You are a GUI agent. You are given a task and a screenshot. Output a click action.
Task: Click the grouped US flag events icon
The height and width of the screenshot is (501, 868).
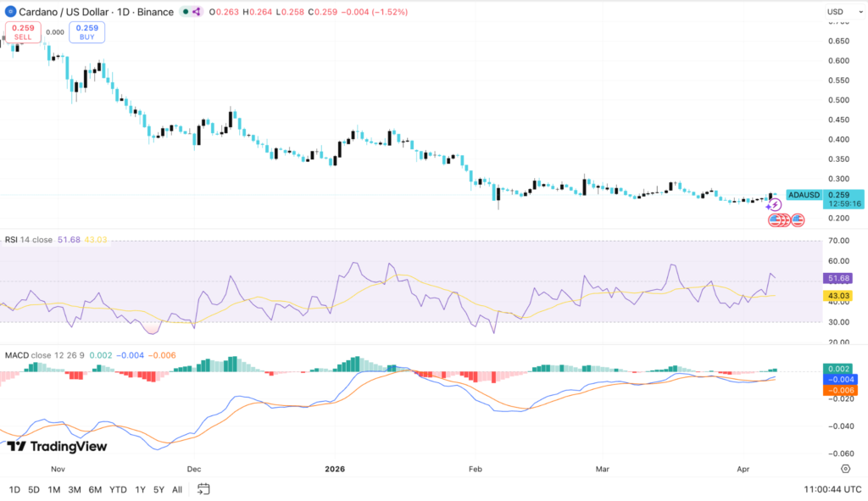777,220
